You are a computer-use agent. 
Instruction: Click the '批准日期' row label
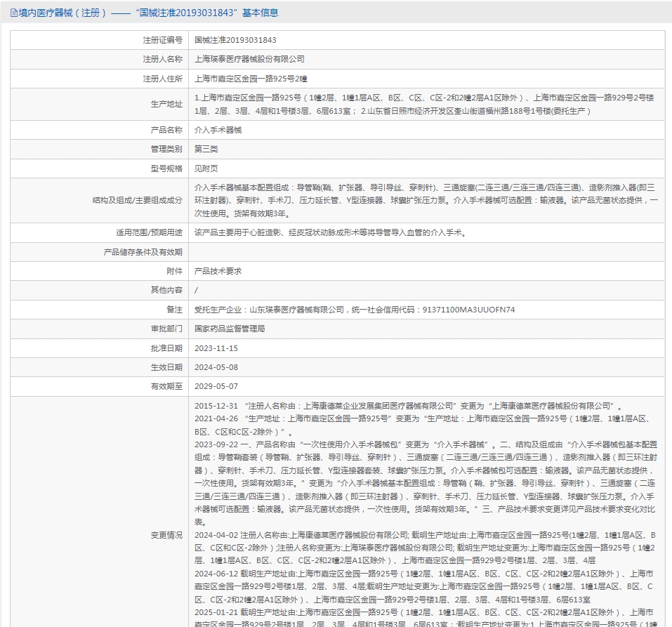[166, 348]
